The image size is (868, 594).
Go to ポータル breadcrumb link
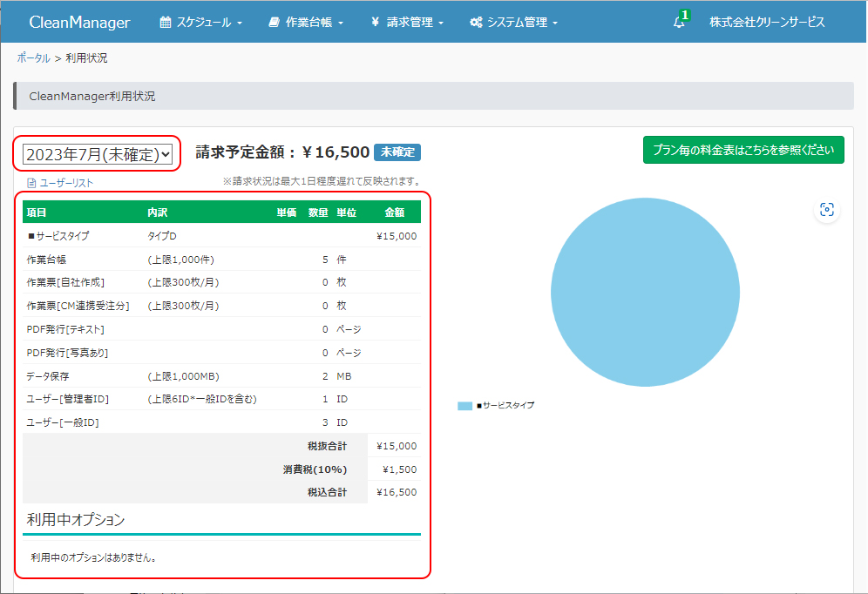33,57
